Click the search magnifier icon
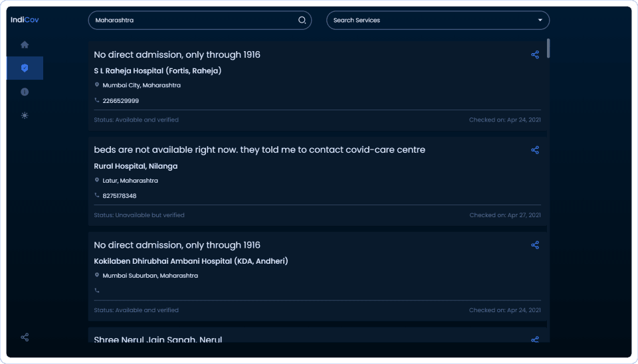 (x=302, y=21)
